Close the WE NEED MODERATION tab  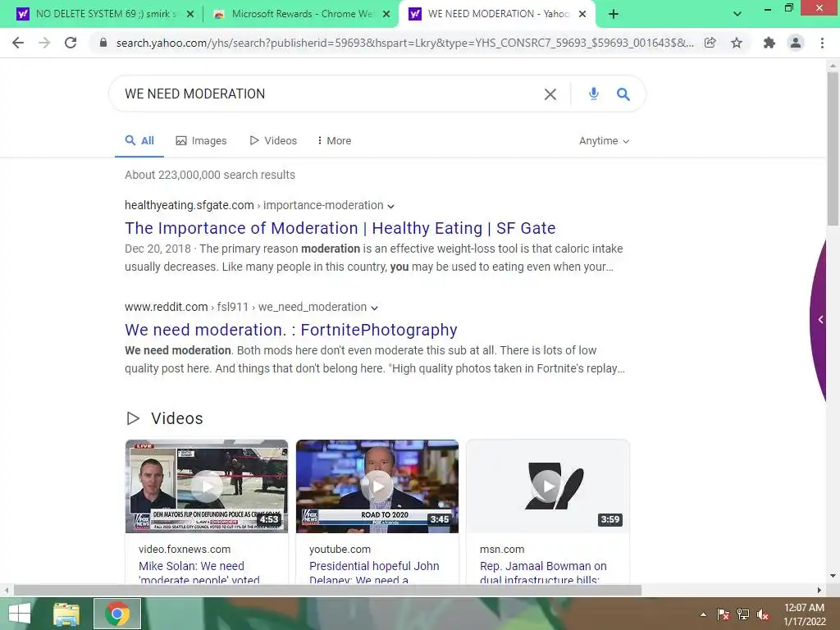(x=582, y=15)
